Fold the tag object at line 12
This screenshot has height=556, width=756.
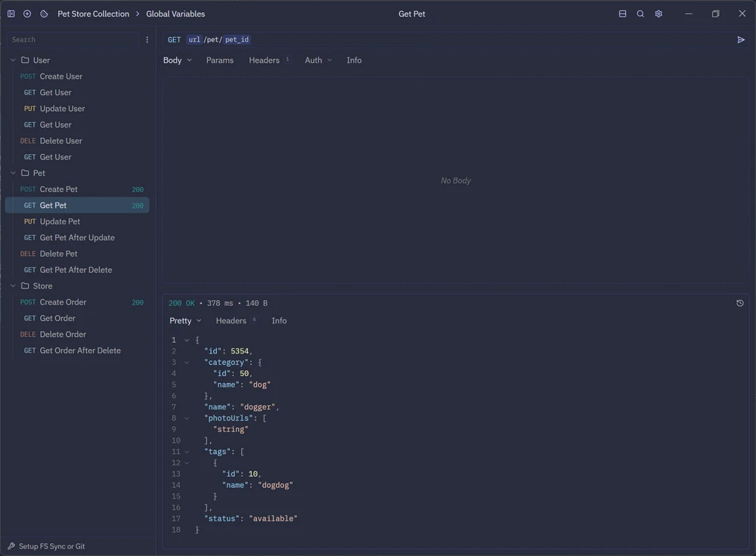pos(187,463)
